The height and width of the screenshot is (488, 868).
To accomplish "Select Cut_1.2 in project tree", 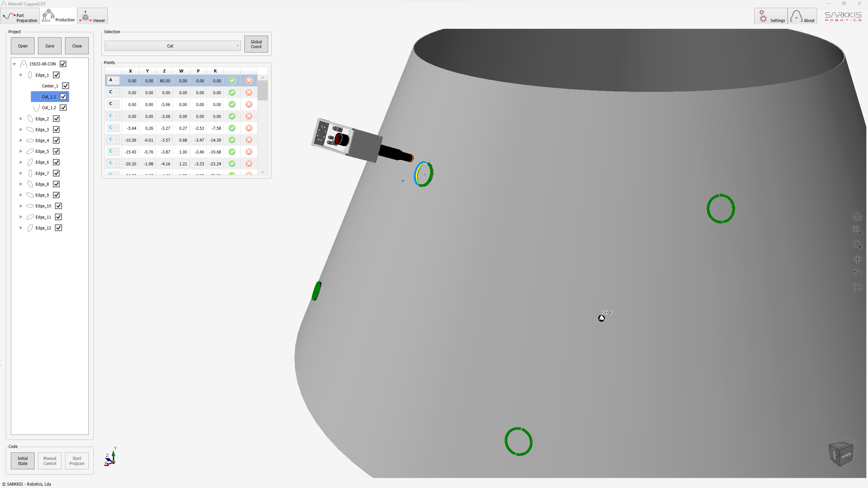I will (x=49, y=108).
